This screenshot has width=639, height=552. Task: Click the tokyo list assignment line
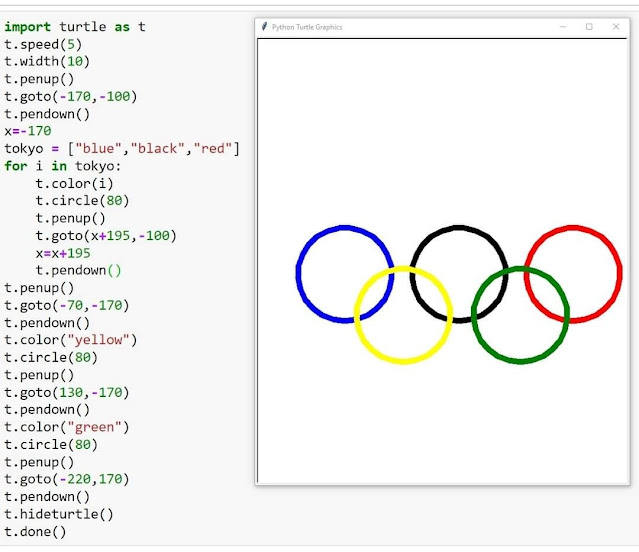[122, 149]
